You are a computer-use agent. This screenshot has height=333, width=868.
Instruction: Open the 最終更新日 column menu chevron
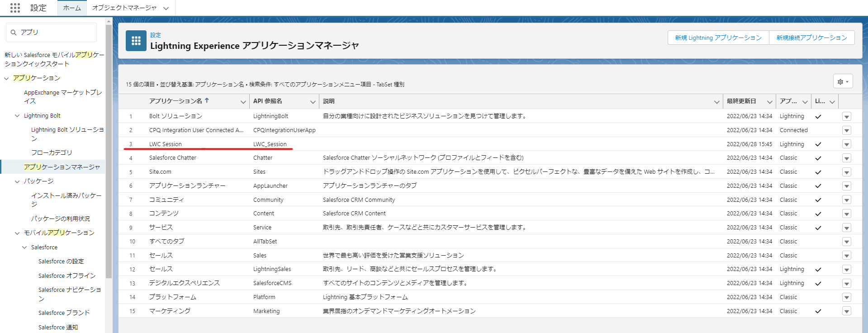769,102
